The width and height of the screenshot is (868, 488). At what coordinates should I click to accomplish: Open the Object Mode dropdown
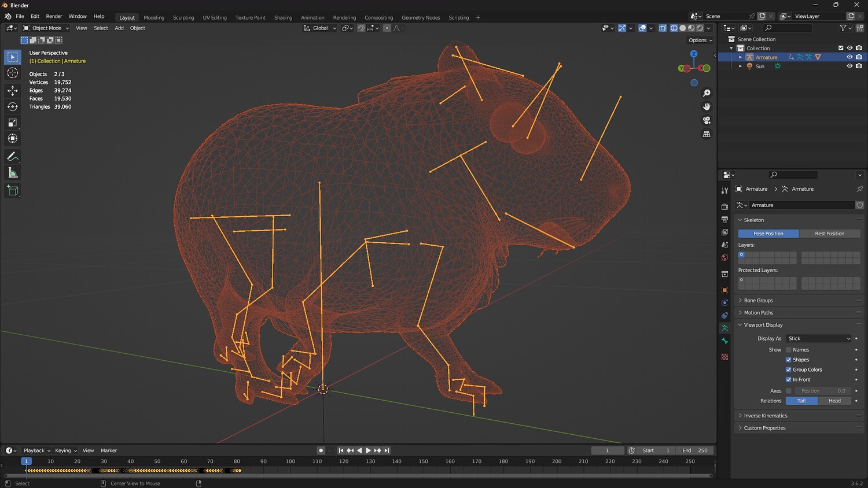tap(46, 28)
